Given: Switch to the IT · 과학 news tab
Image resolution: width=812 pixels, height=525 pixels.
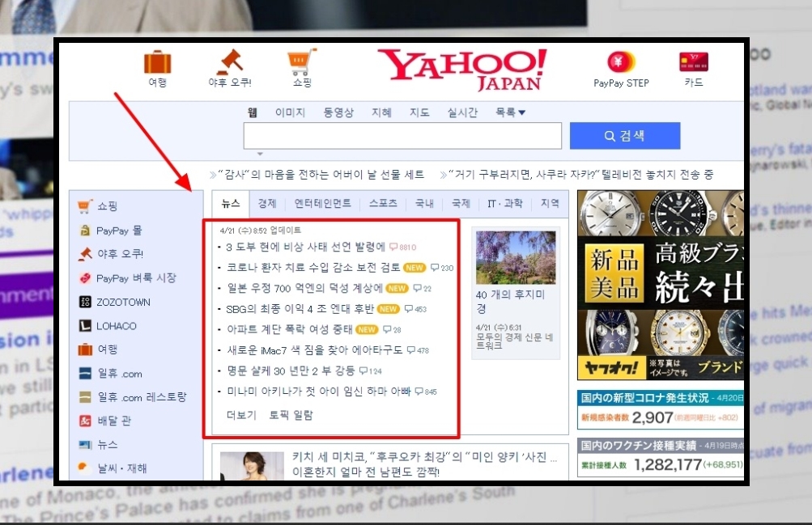Looking at the screenshot, I should [x=505, y=203].
